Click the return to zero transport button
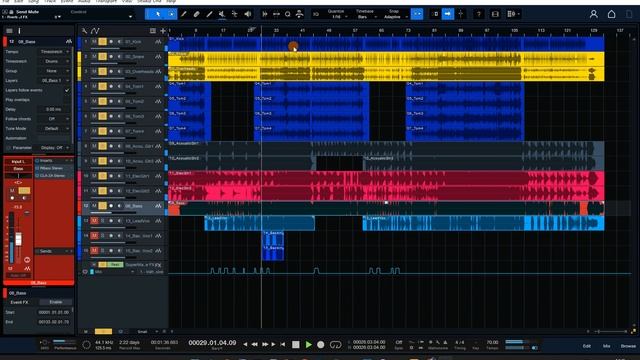 (x=283, y=345)
